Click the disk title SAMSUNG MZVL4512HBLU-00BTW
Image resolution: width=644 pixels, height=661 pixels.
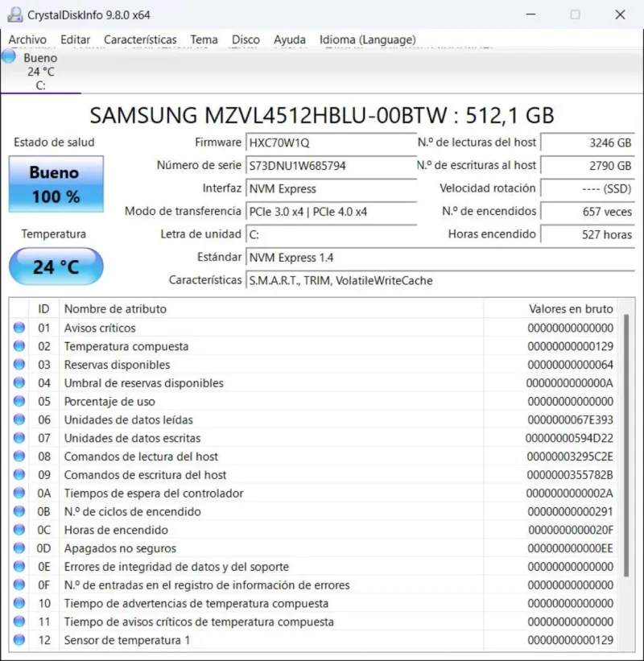click(x=322, y=115)
